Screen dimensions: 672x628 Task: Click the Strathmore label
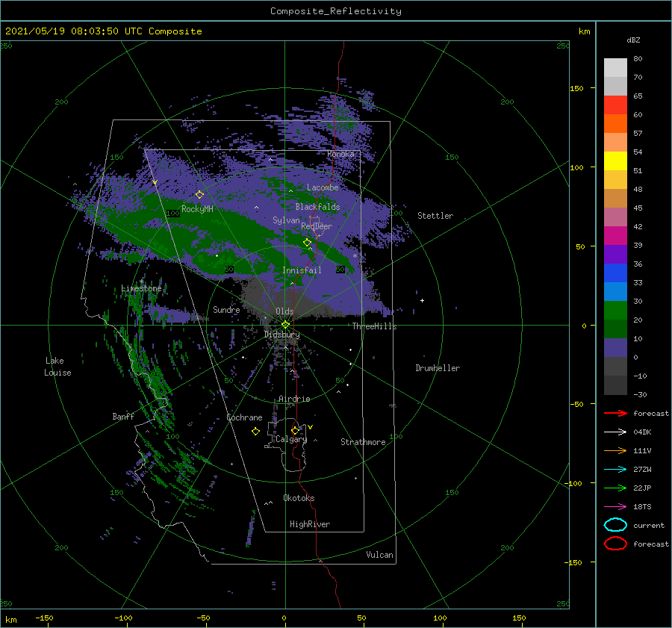pos(363,442)
